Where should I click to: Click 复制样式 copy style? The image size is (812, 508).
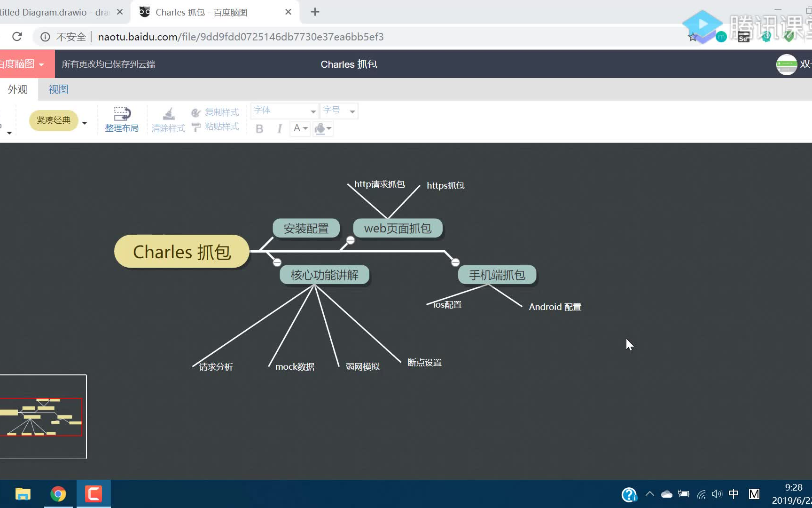pos(215,112)
